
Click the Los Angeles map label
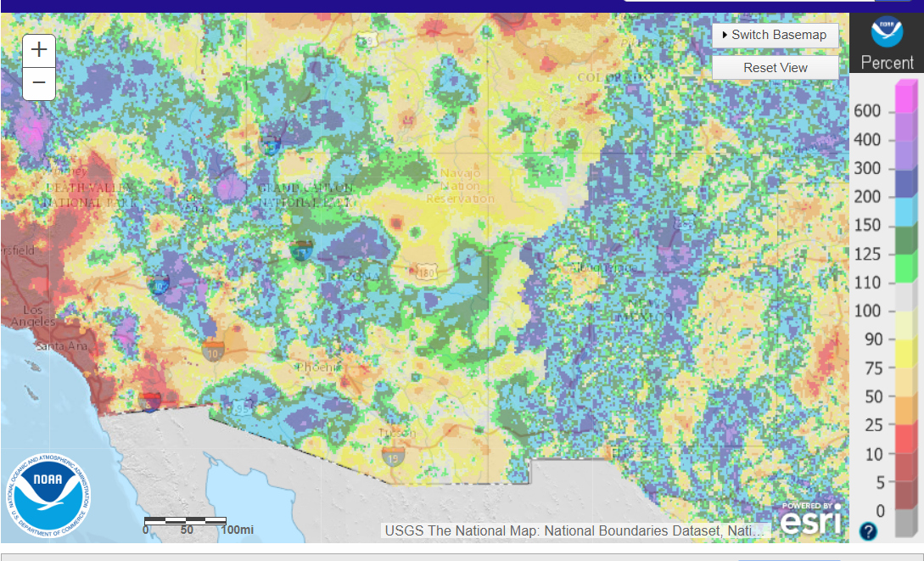click(x=32, y=316)
